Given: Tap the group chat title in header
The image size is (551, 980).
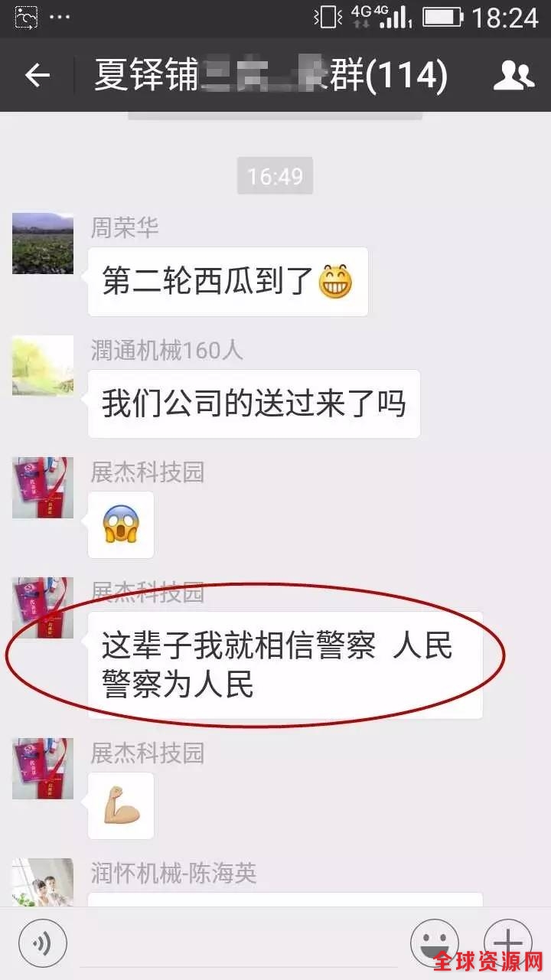Looking at the screenshot, I should [271, 75].
